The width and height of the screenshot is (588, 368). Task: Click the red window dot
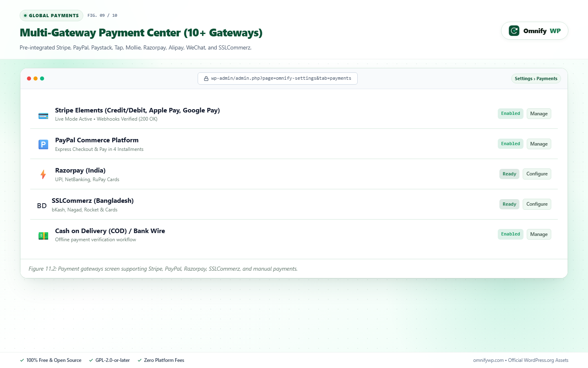[x=29, y=79]
